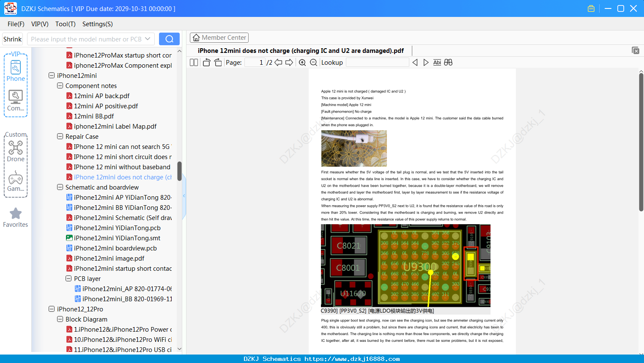The image size is (644, 363).
Task: Collapse the Block Diagram folder
Action: point(60,319)
